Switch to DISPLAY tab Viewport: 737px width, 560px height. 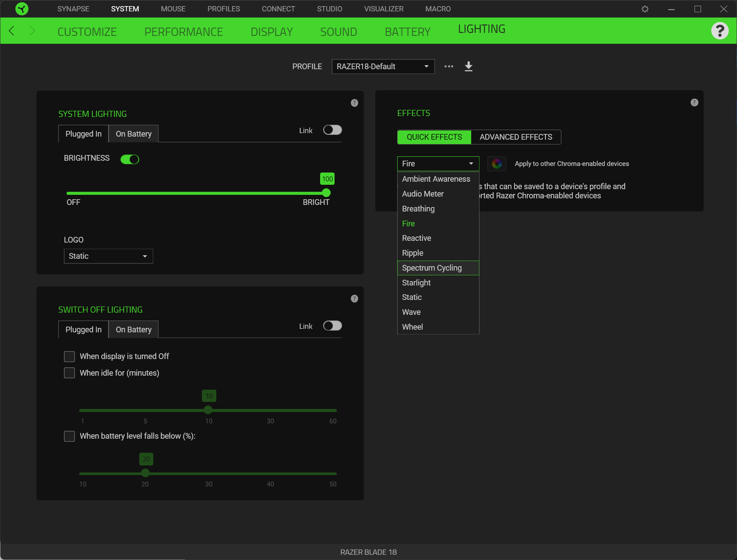click(272, 32)
